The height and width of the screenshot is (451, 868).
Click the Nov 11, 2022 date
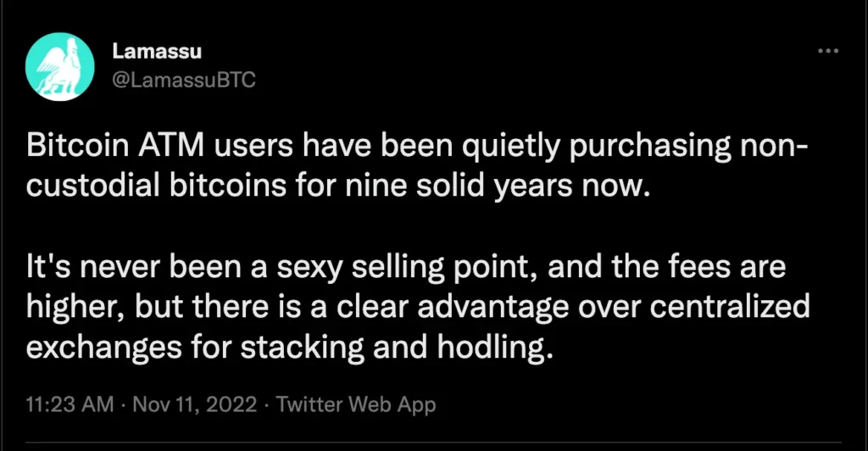click(x=195, y=404)
